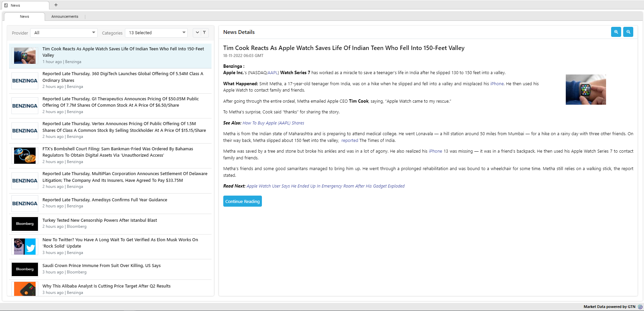The width and height of the screenshot is (644, 311).
Task: Open 'How To Buy Apple (AAPL) Shares' link
Action: tap(273, 123)
